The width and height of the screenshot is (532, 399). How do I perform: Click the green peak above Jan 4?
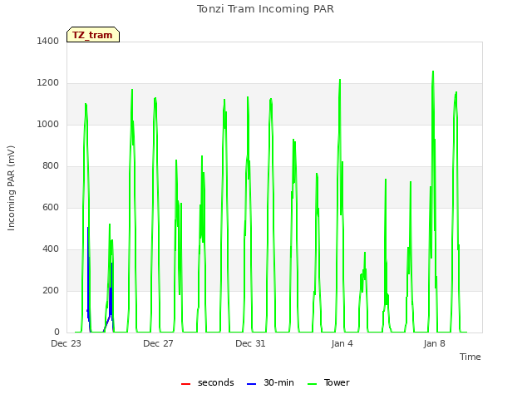click(340, 81)
